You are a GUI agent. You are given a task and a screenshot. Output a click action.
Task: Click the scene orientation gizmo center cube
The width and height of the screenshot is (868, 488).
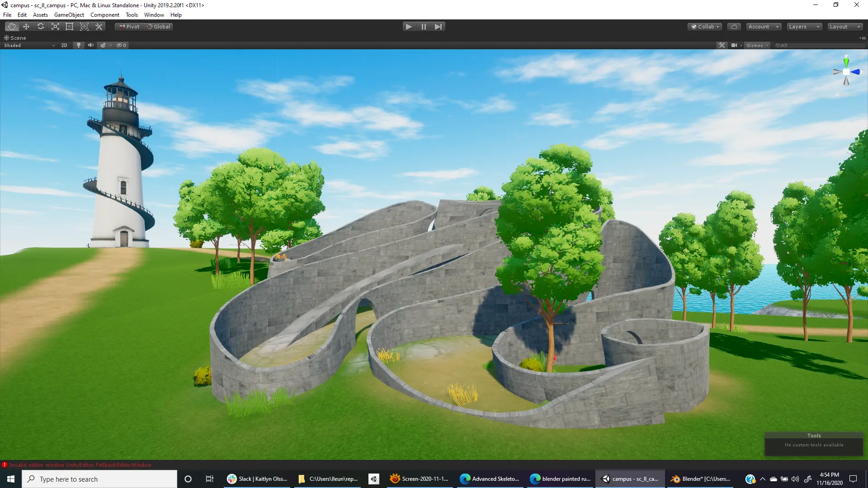(x=846, y=72)
